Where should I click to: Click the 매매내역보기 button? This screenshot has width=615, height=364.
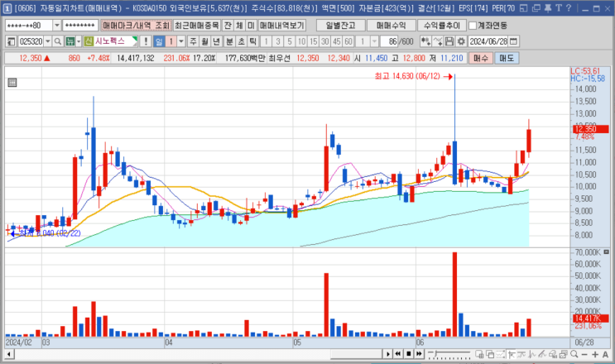coord(281,26)
